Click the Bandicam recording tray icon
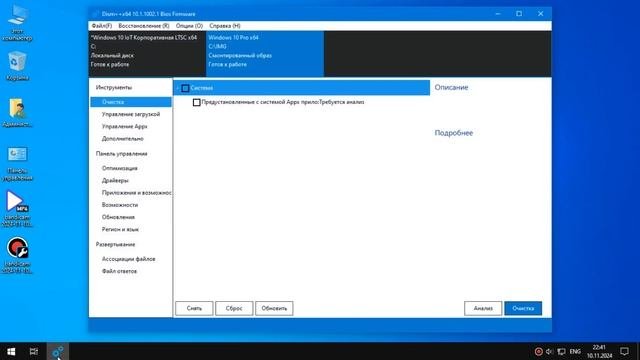 (x=538, y=351)
